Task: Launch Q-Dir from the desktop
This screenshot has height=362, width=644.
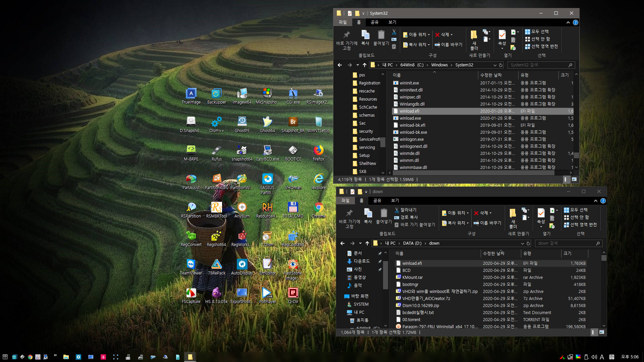Action: pyautogui.click(x=293, y=296)
